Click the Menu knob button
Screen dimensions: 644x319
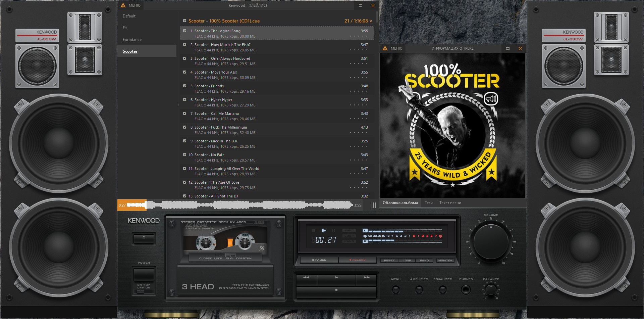396,289
